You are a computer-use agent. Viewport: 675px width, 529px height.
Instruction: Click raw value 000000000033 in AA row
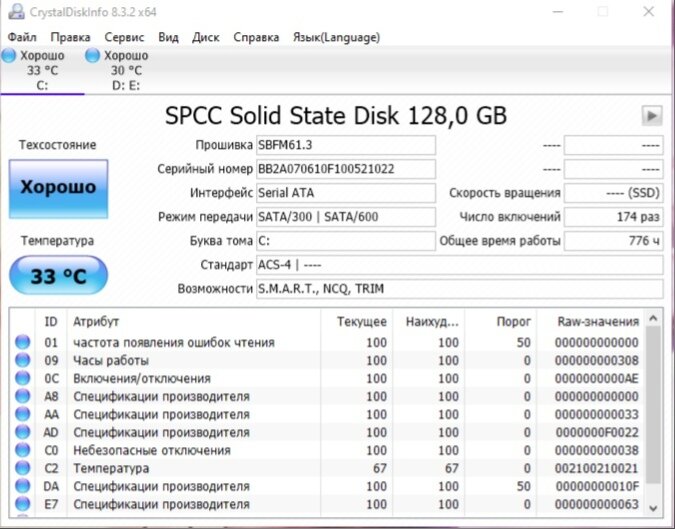click(596, 415)
